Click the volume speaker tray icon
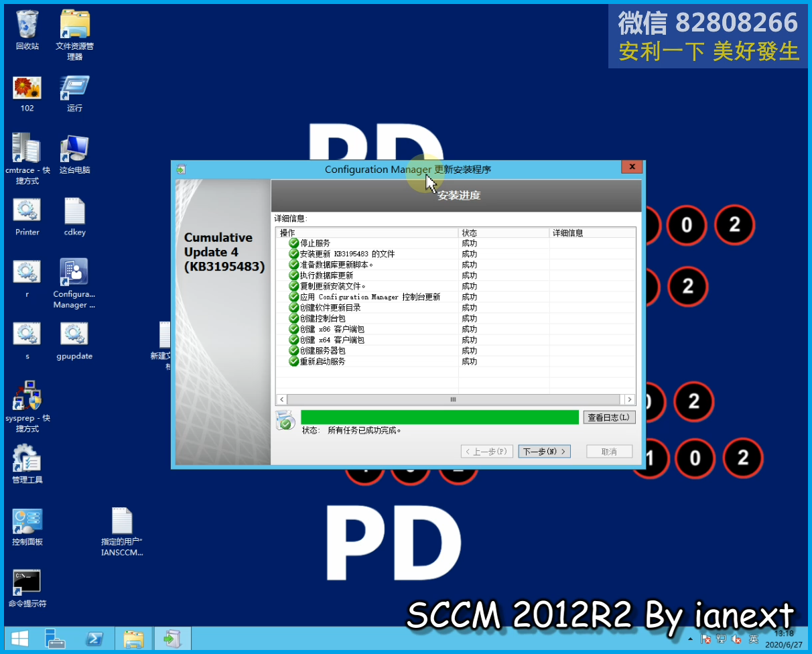Image resolution: width=812 pixels, height=654 pixels. 737,639
